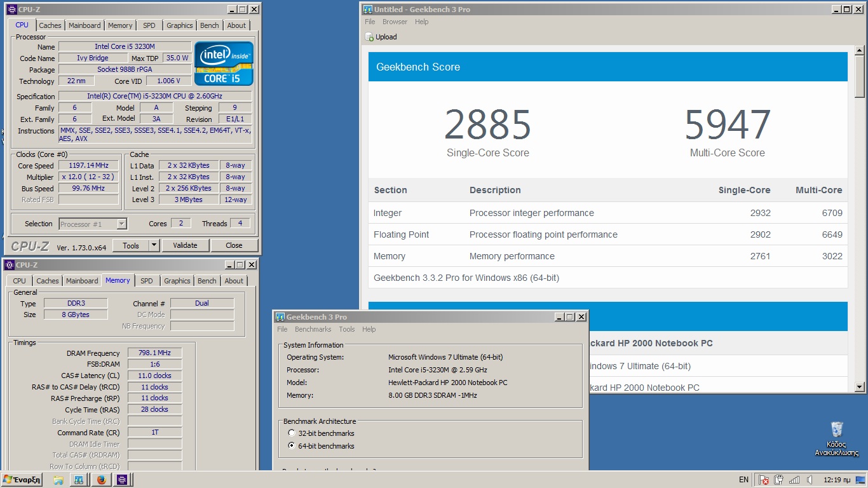Click the EN language indicator

coord(743,480)
